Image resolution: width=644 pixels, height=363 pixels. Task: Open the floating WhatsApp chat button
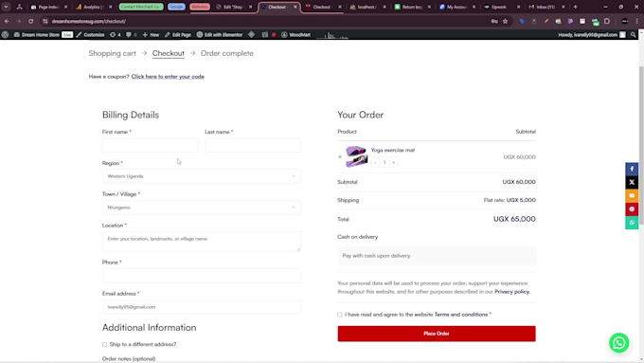click(x=619, y=343)
